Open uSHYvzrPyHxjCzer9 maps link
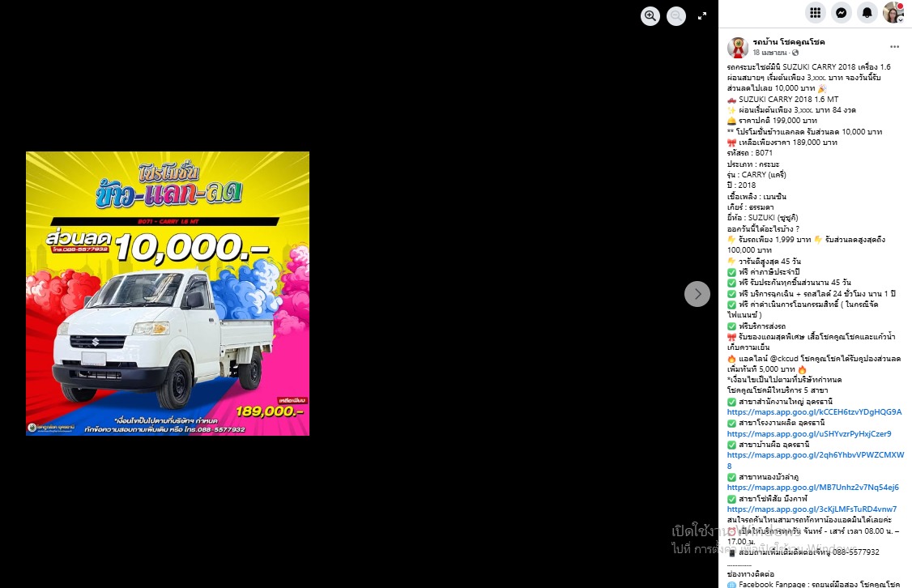This screenshot has width=912, height=588. pyautogui.click(x=809, y=434)
